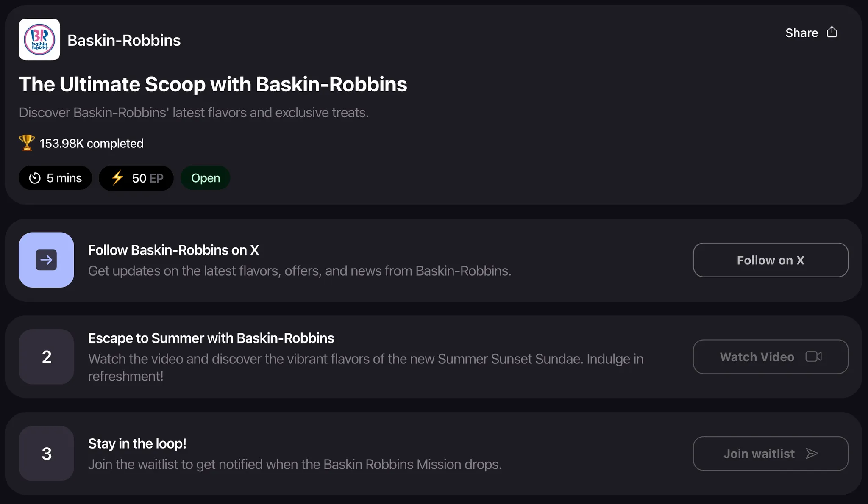Click the Stay in the loop title
The image size is (868, 504).
click(137, 443)
